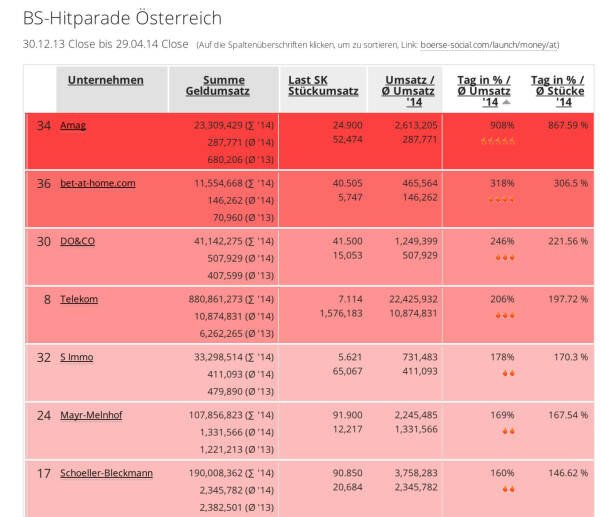Click the sort arrow in Tag in % / Ø Umsatz header
This screenshot has height=517, width=600.
tap(505, 102)
